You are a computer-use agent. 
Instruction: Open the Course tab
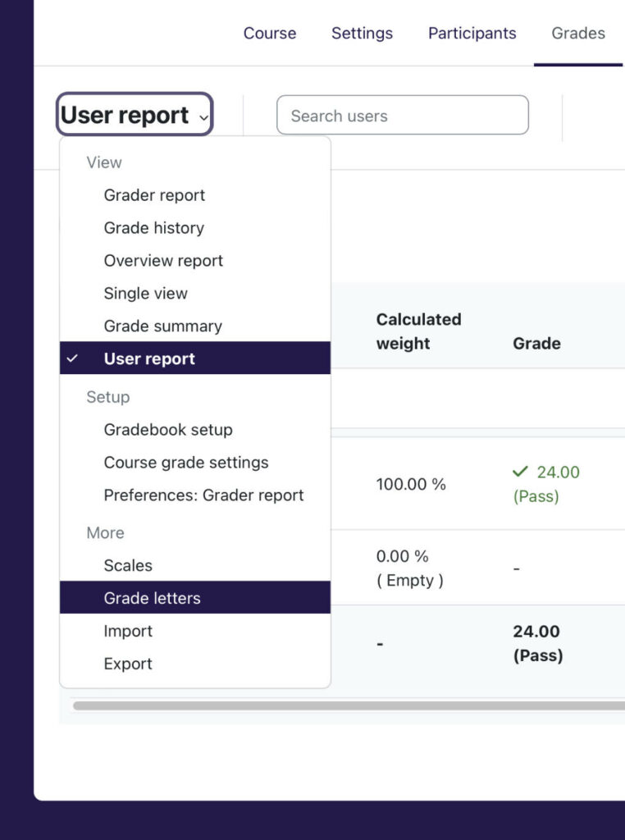[x=269, y=33]
